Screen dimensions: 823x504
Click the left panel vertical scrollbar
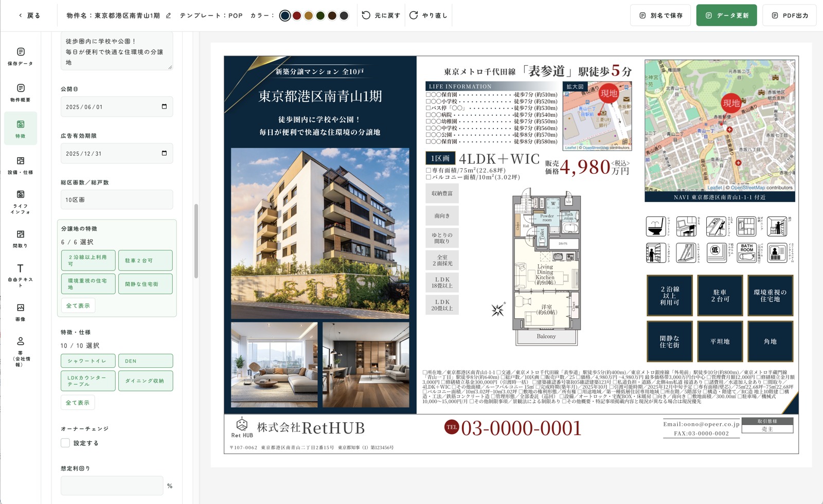[196, 241]
